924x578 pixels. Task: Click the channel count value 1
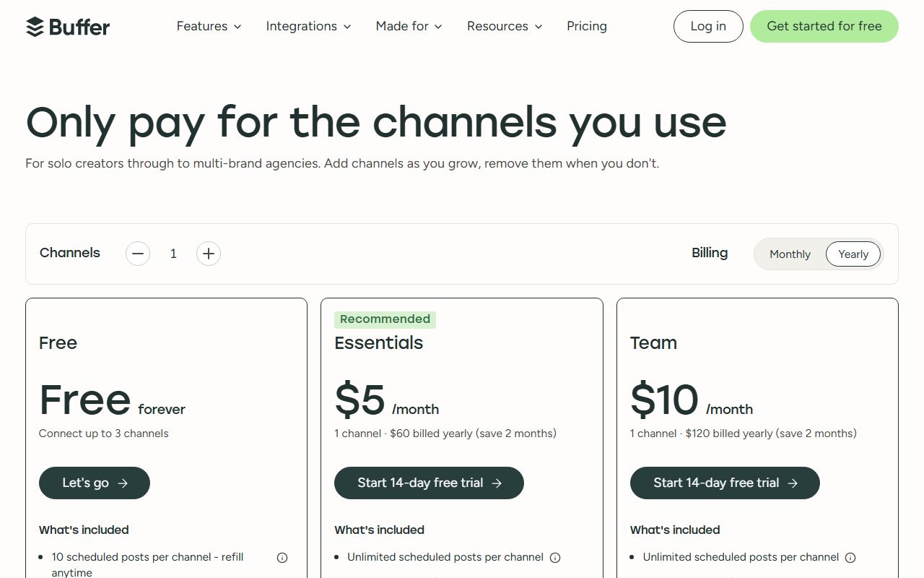click(x=173, y=254)
